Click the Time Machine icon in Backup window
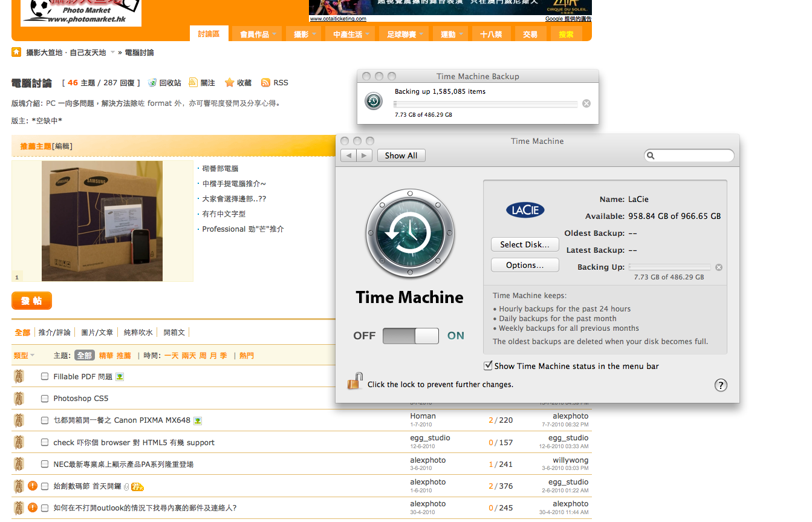This screenshot has width=812, height=522. coord(374,101)
